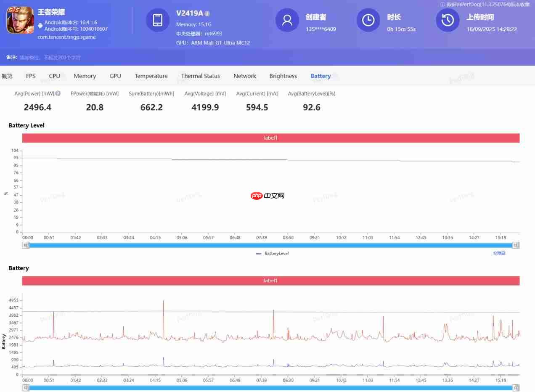535x392 pixels.
Task: Click the help icon beside Avg(Power)
Action: pos(58,94)
